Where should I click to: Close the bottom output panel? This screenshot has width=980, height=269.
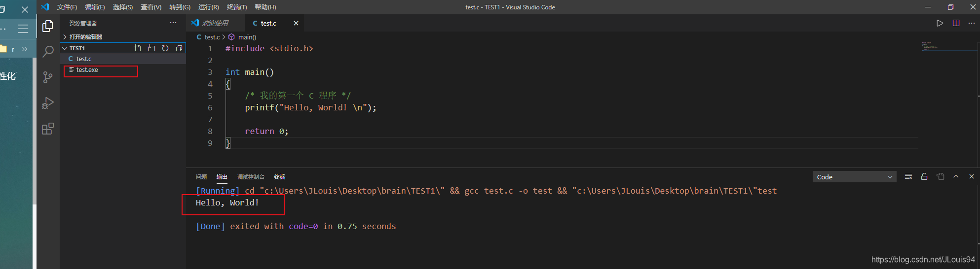972,176
